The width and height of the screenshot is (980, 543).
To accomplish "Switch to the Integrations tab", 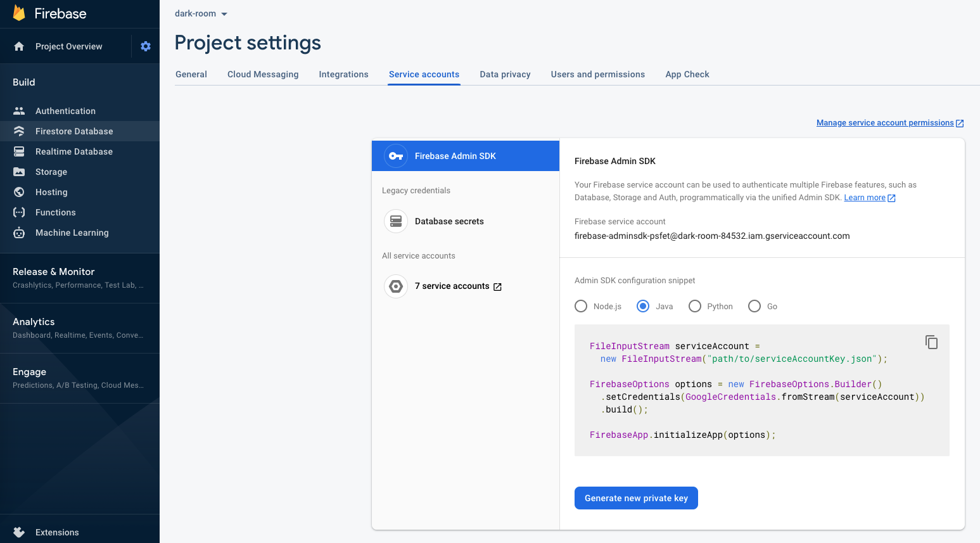I will click(343, 74).
